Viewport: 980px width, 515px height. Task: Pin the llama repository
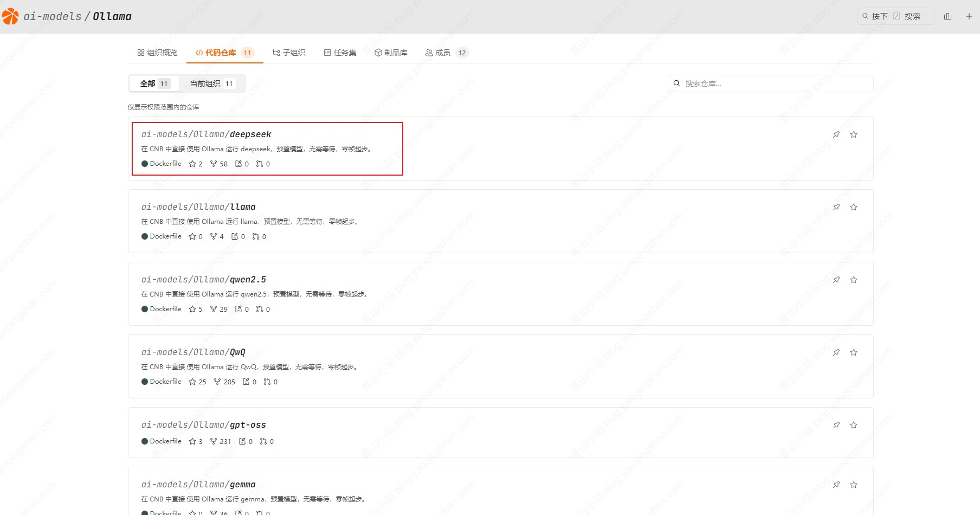pyautogui.click(x=836, y=207)
